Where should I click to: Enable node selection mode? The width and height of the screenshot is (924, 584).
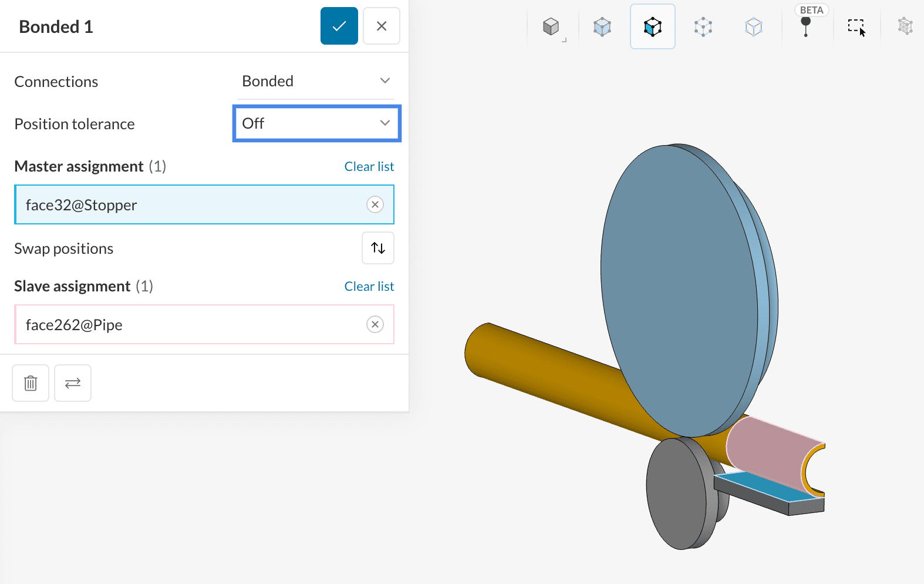pos(703,26)
